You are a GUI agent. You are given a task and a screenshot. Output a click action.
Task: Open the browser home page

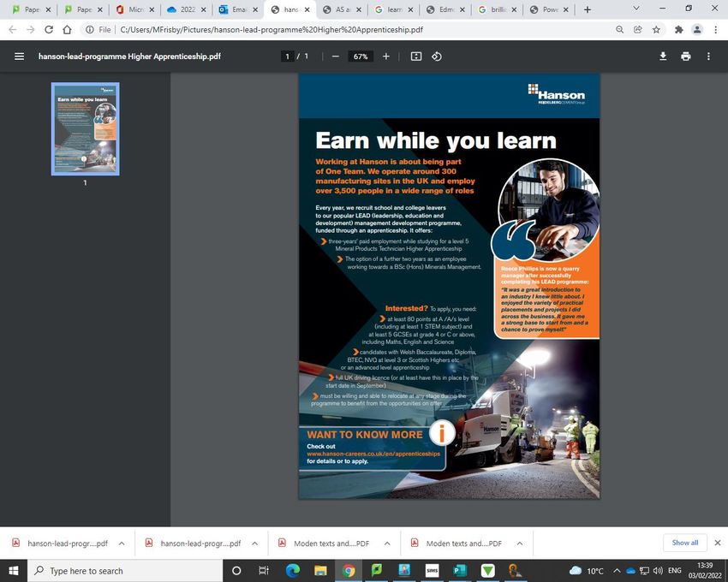pyautogui.click(x=67, y=30)
